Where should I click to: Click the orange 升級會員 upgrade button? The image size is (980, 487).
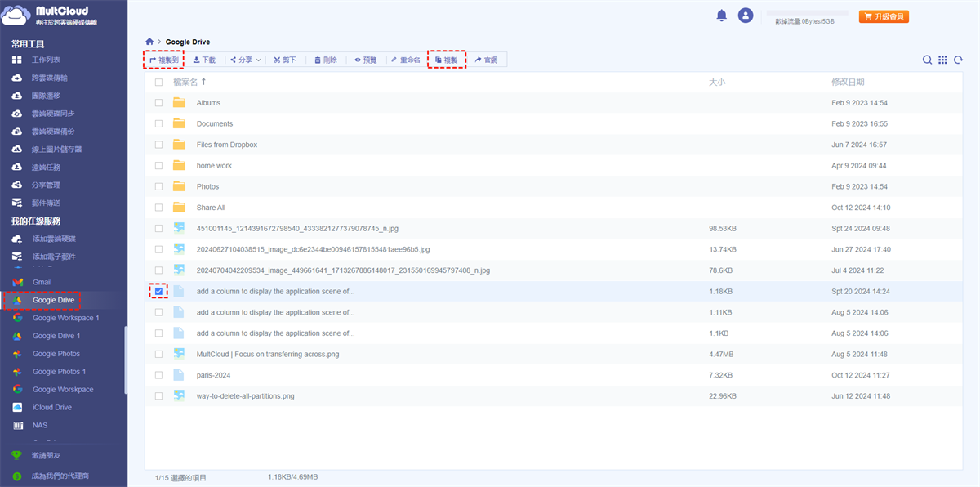pos(884,16)
